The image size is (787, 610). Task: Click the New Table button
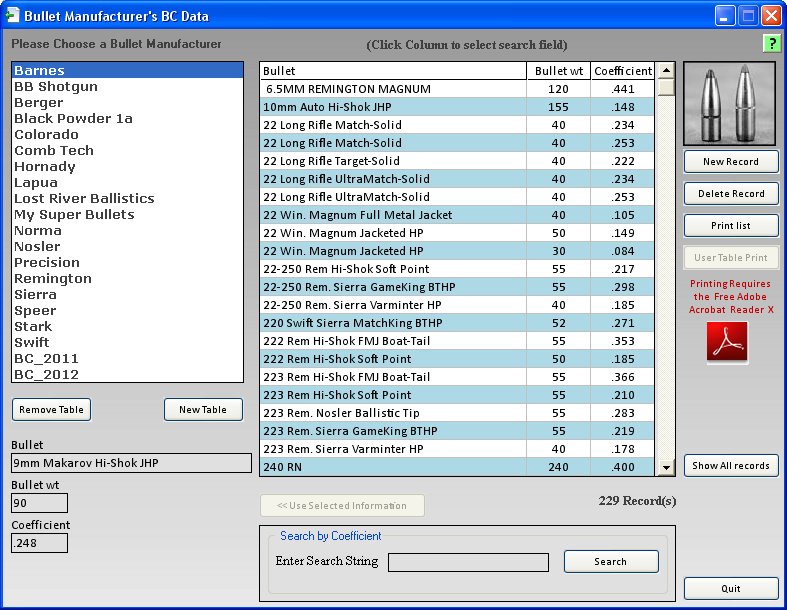pos(203,410)
